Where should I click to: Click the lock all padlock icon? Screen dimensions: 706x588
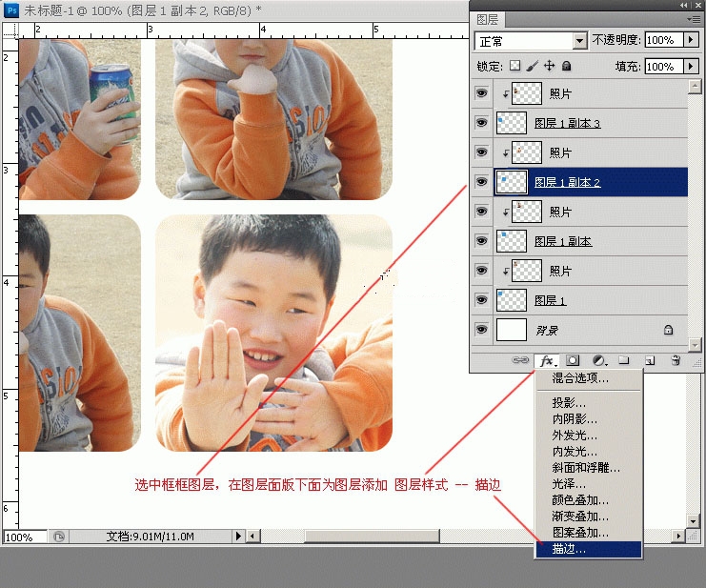click(x=567, y=66)
